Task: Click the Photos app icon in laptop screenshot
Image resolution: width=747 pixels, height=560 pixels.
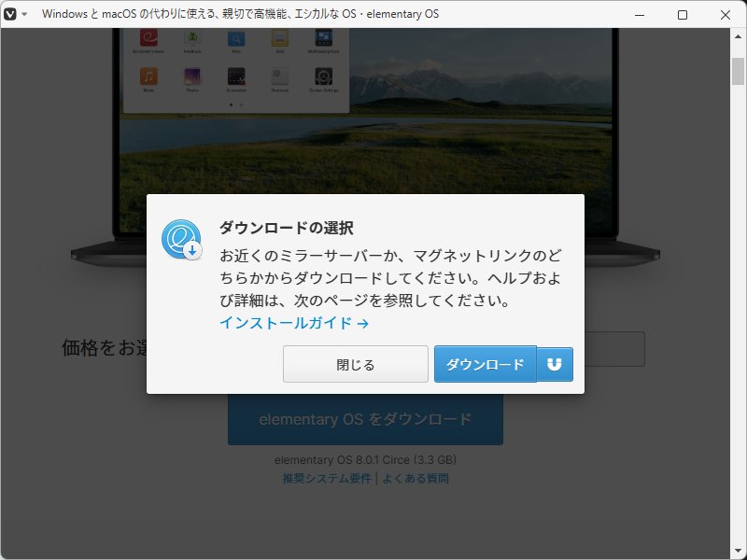Action: pos(192,77)
